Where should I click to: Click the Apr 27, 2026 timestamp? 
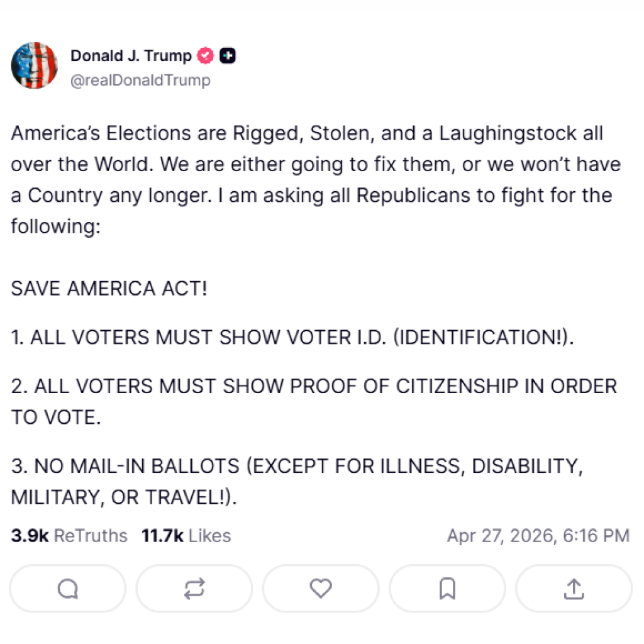[x=538, y=536]
